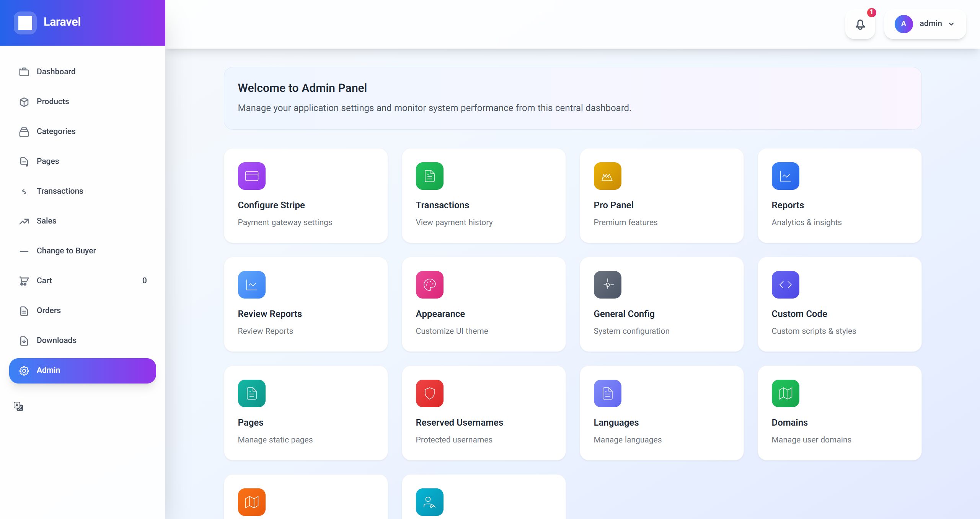Click the pink Appearance palette icon
This screenshot has height=519, width=980.
pos(429,285)
